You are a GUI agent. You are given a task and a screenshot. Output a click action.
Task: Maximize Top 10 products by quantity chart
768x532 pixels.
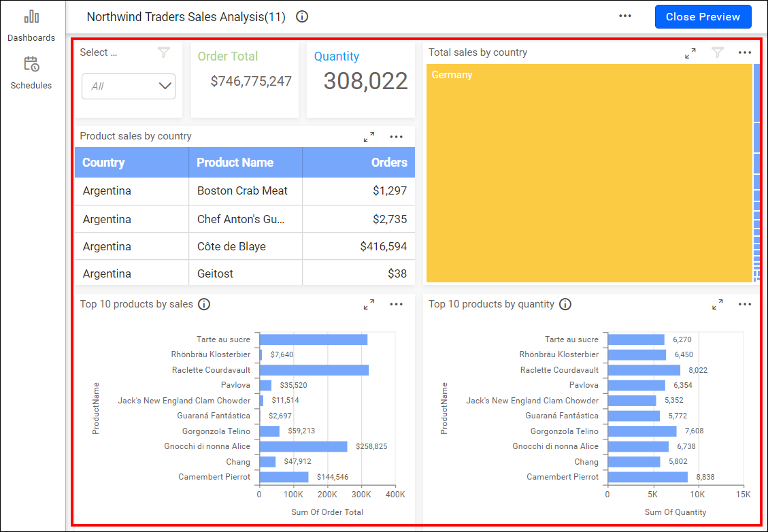click(718, 305)
